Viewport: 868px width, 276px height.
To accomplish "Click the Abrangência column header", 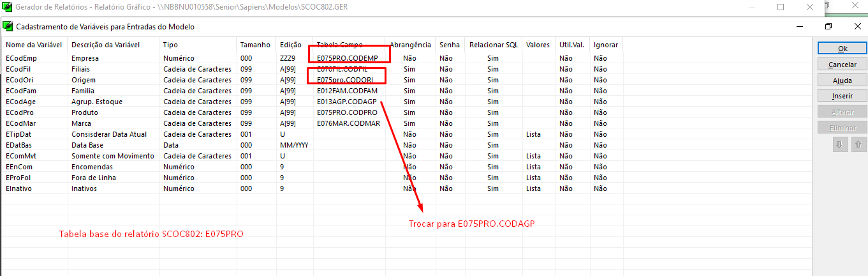I will (x=410, y=45).
